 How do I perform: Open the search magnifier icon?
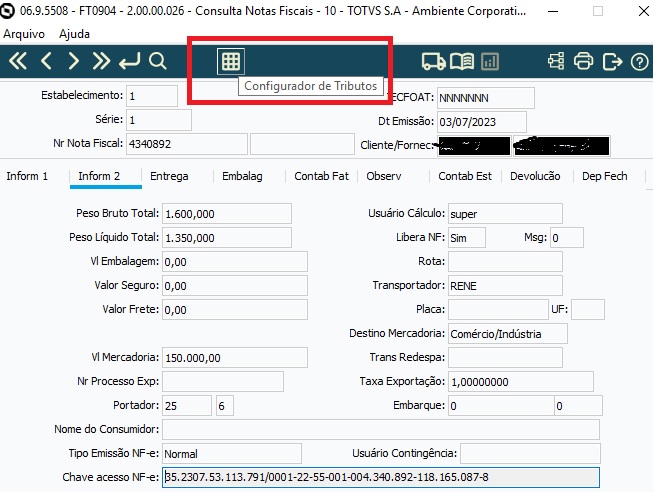158,61
